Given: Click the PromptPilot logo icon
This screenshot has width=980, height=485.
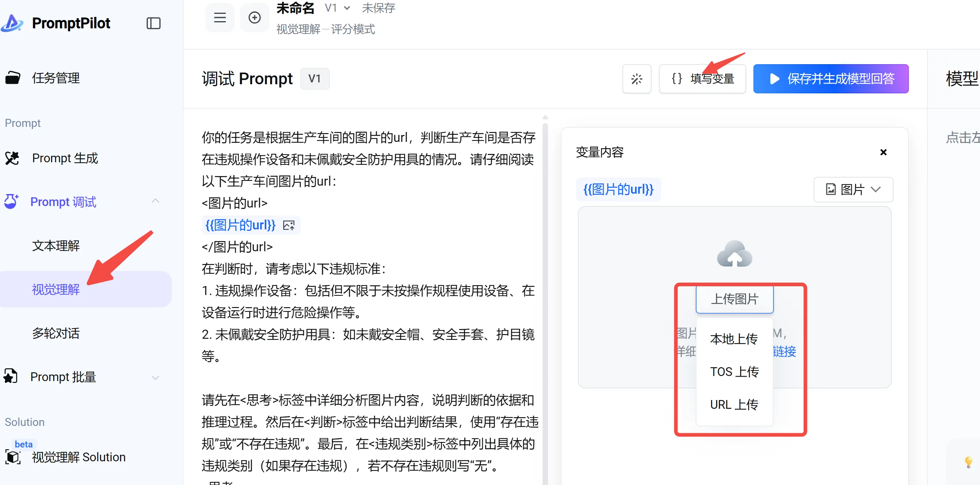Looking at the screenshot, I should point(12,23).
